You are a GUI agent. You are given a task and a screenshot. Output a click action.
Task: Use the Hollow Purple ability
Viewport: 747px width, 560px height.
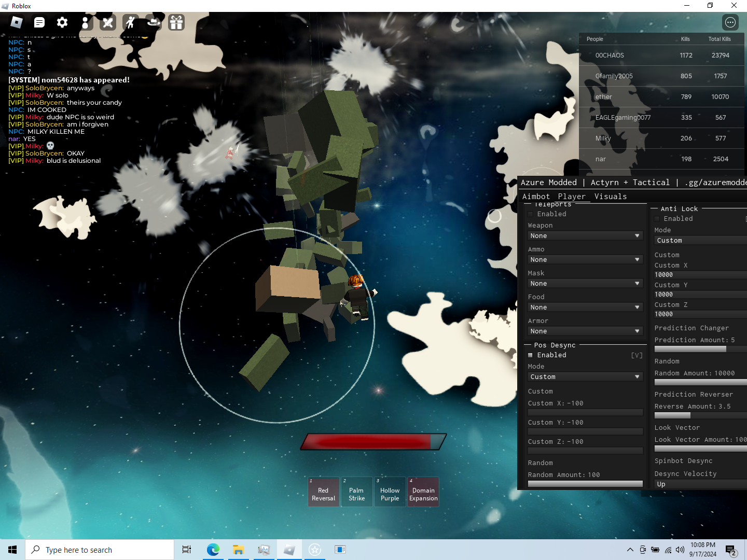[x=390, y=492]
